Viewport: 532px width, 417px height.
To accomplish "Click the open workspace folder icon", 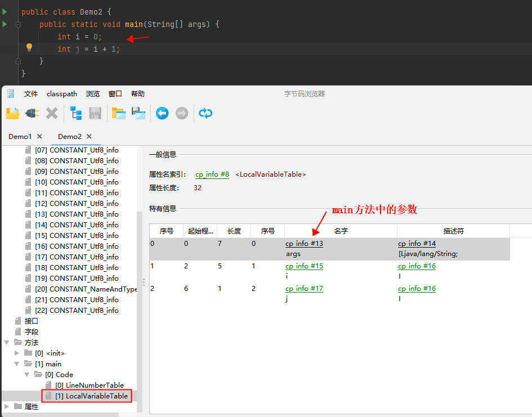I will pos(119,113).
